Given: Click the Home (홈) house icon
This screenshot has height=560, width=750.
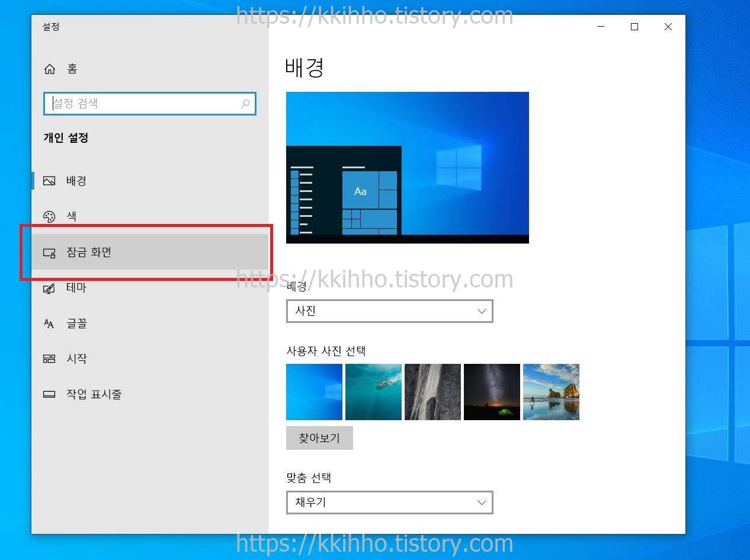Looking at the screenshot, I should (x=50, y=69).
